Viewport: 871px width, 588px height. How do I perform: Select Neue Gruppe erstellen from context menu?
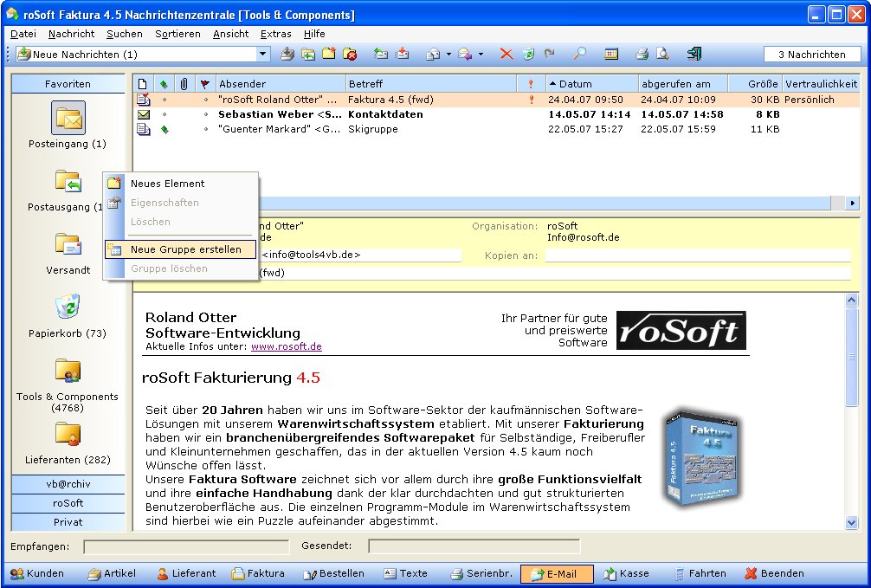click(x=185, y=249)
